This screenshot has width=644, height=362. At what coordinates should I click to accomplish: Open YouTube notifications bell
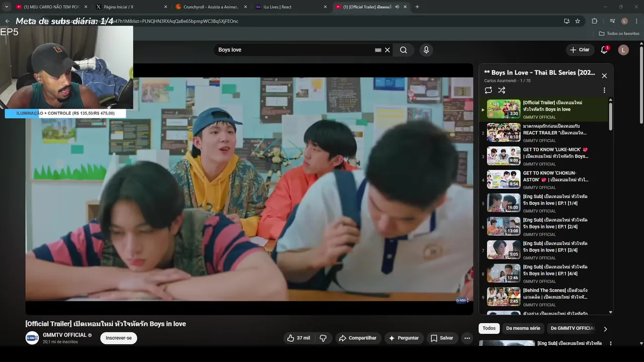point(605,50)
